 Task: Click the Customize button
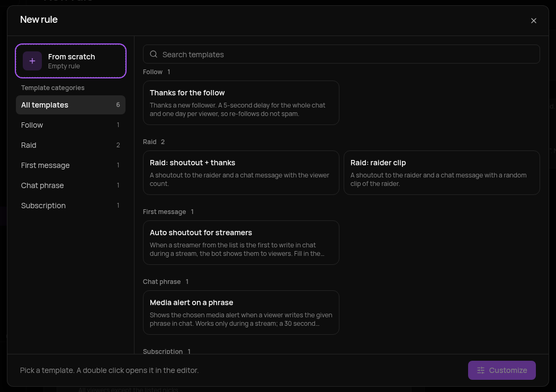click(x=501, y=370)
